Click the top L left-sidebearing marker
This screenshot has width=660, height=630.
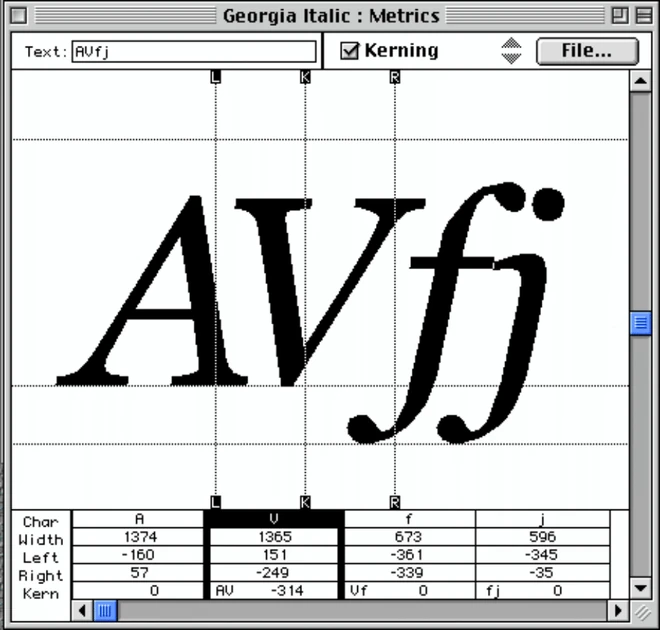click(216, 77)
